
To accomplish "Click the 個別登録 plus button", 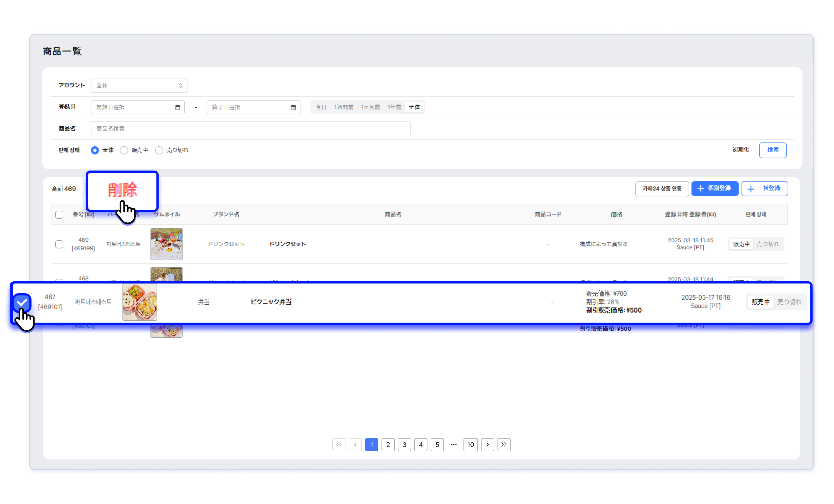I will click(x=715, y=188).
